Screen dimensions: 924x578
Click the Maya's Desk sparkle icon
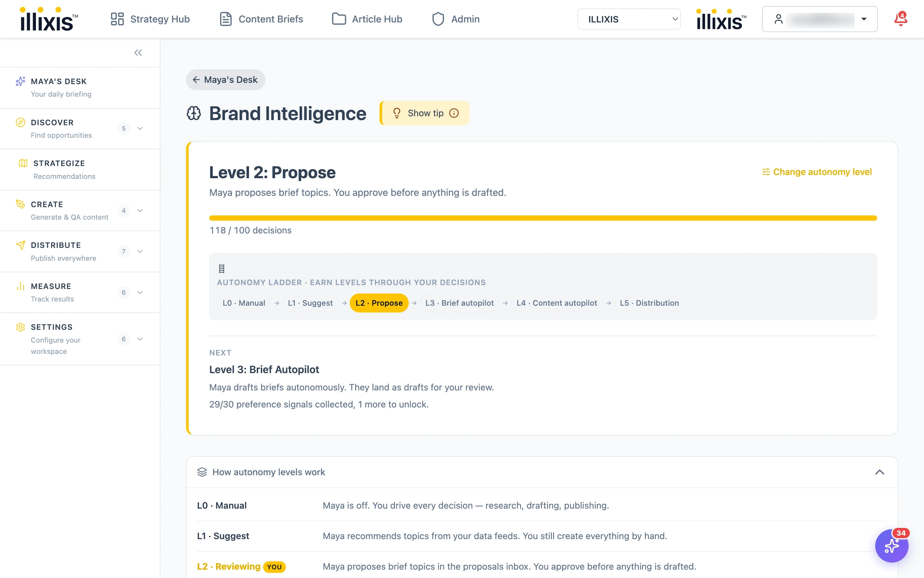point(20,82)
